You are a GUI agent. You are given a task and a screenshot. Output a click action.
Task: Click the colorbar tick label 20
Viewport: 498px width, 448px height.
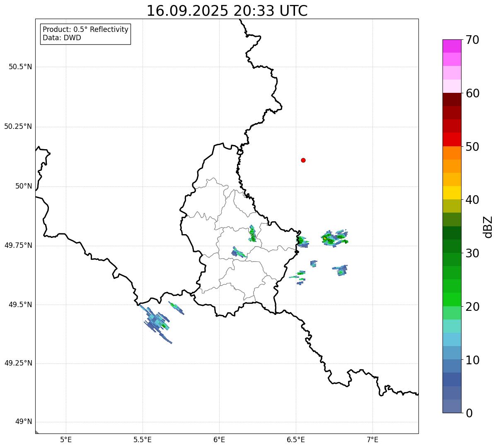point(472,307)
